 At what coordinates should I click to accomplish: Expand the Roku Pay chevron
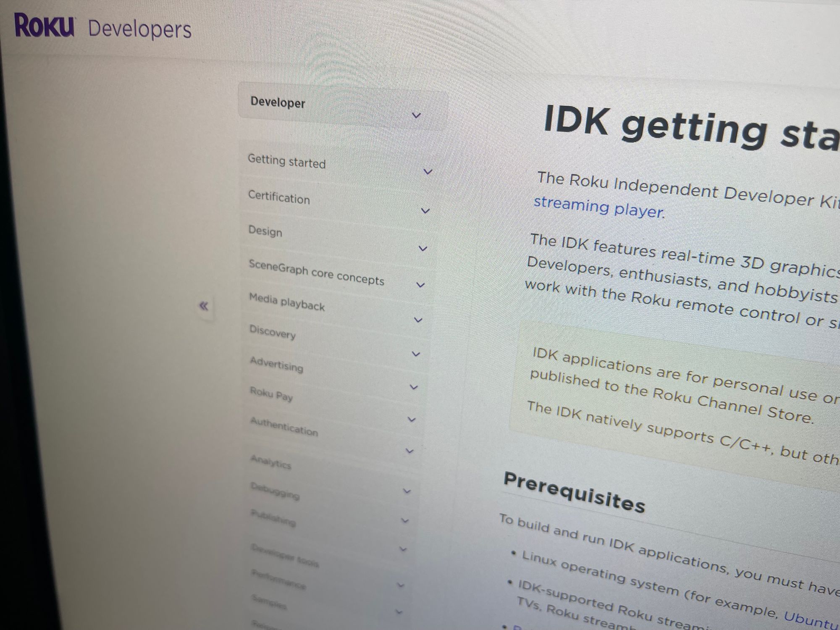(412, 420)
